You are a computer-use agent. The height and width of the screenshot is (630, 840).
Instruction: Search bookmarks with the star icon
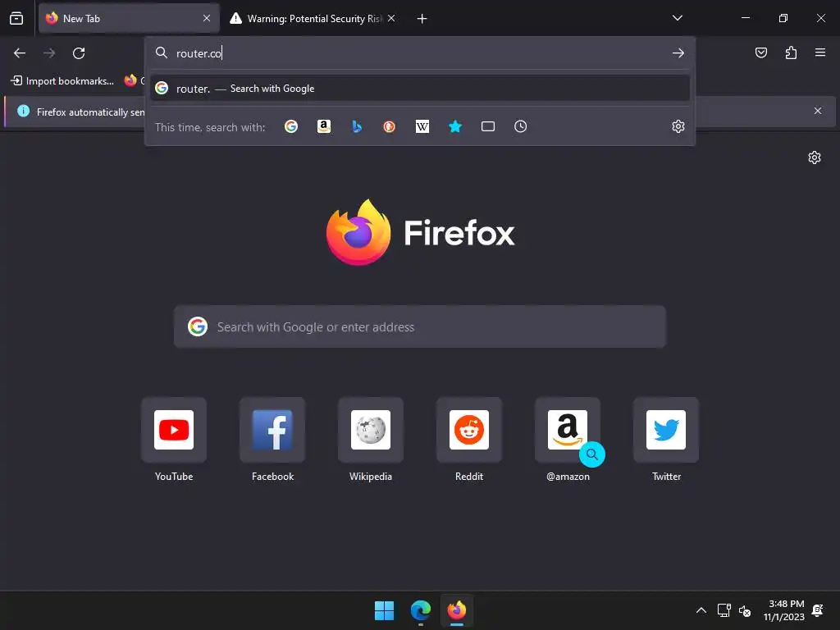click(454, 126)
